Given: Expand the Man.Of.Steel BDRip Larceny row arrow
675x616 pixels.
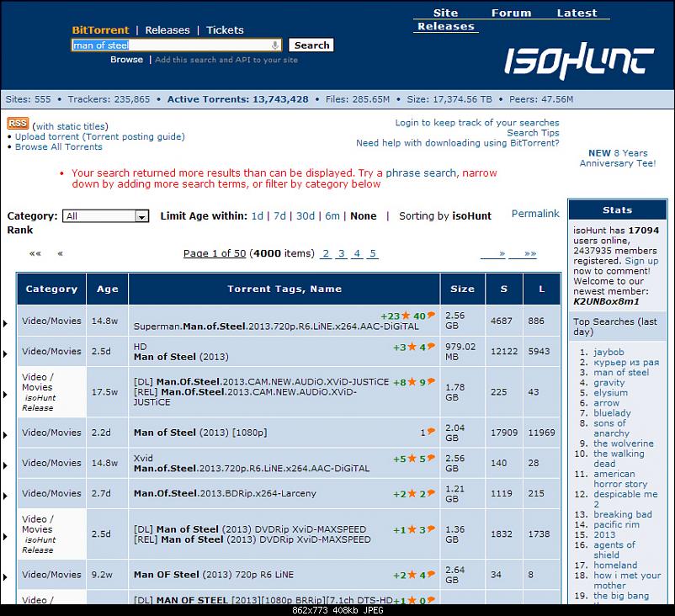Looking at the screenshot, I should [x=6, y=495].
